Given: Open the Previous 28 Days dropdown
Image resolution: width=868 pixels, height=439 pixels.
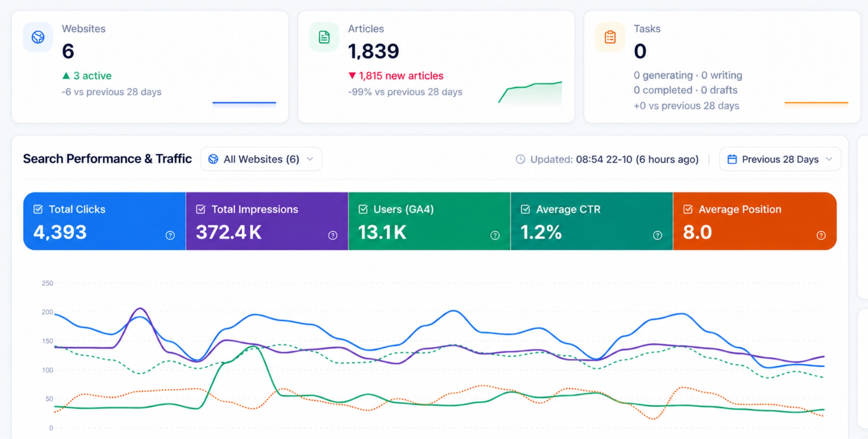Looking at the screenshot, I should (x=780, y=159).
